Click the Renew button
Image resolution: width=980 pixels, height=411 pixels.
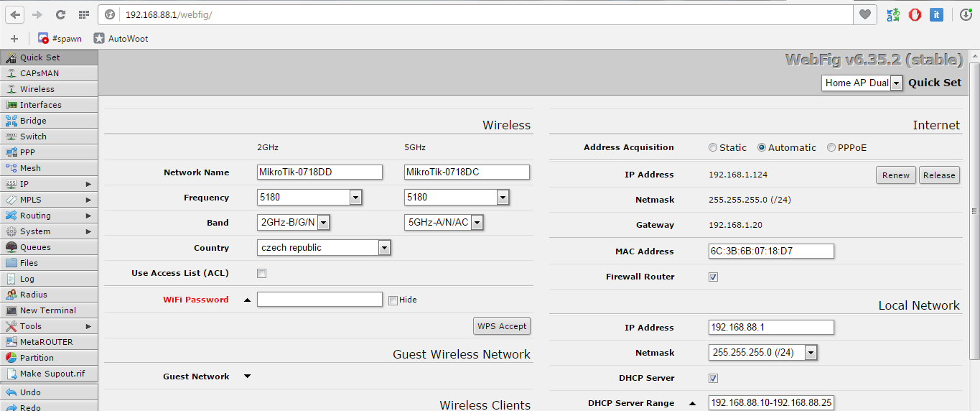[x=896, y=175]
